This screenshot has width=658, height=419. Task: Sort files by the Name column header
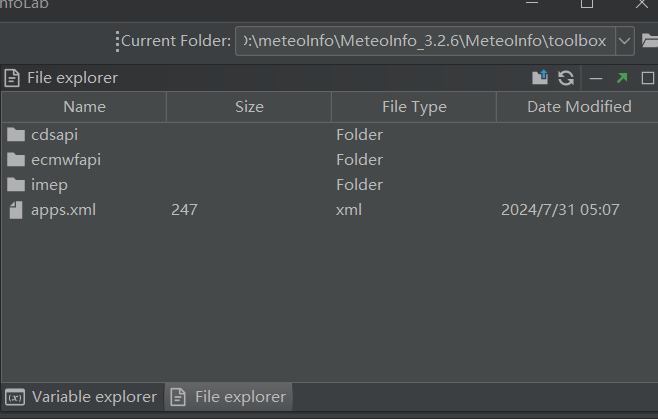(84, 107)
